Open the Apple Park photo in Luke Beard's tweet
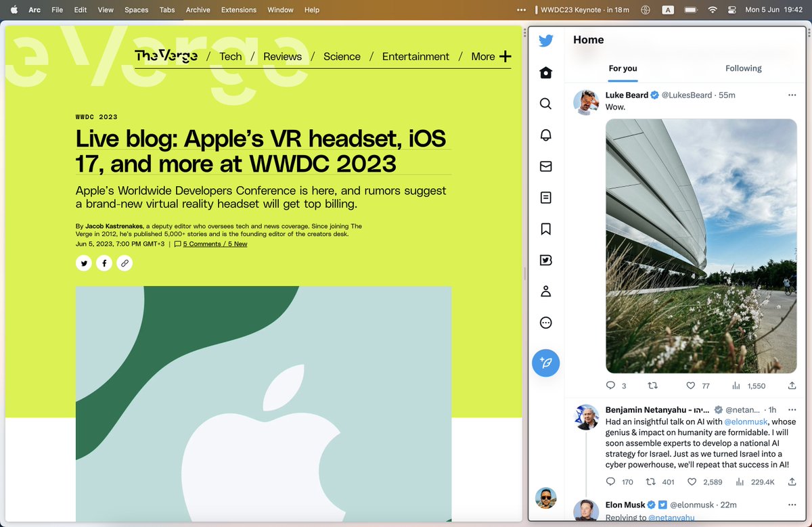The height and width of the screenshot is (527, 812). click(x=701, y=245)
